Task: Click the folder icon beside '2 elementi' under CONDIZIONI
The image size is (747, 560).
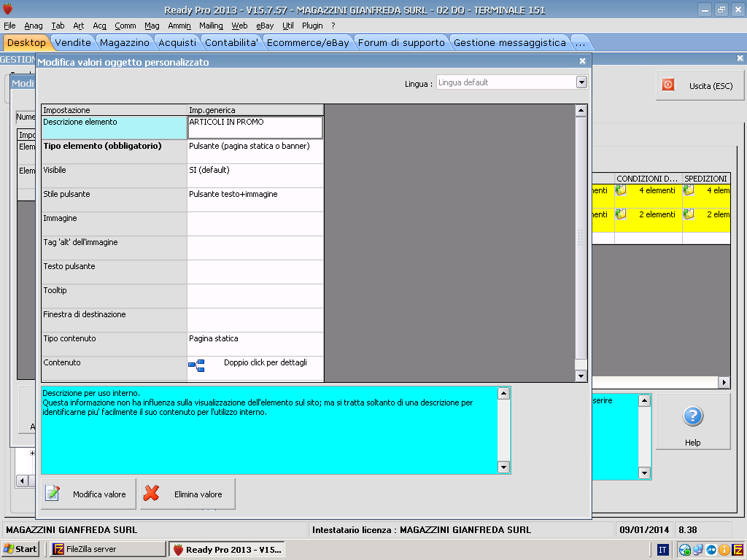Action: (x=620, y=214)
